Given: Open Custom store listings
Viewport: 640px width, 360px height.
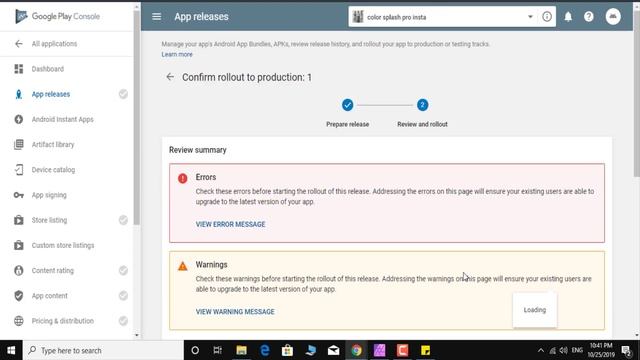Looking at the screenshot, I should 63,245.
